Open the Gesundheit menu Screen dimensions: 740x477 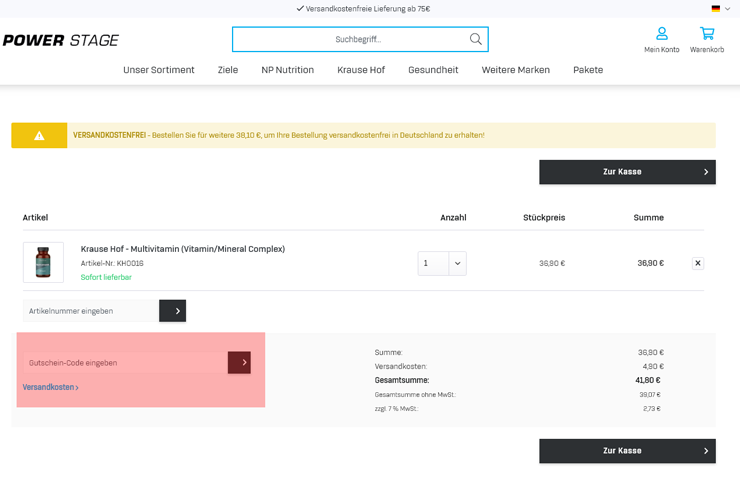pos(433,70)
